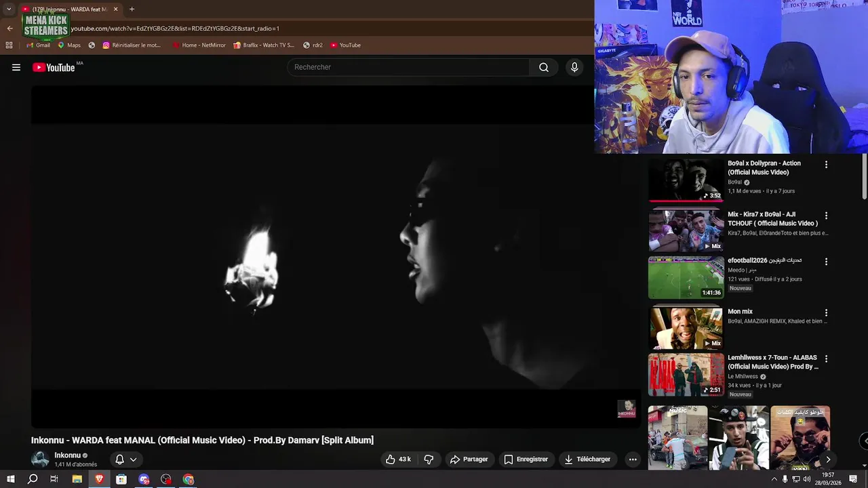Image resolution: width=868 pixels, height=488 pixels.
Task: Open the first Shorts thumbnail with street scene
Action: click(677, 438)
